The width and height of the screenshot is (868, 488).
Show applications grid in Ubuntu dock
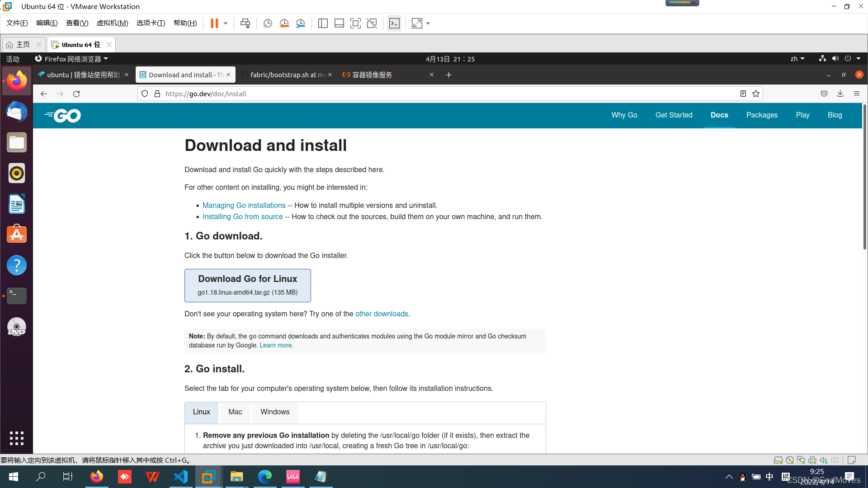(x=17, y=438)
